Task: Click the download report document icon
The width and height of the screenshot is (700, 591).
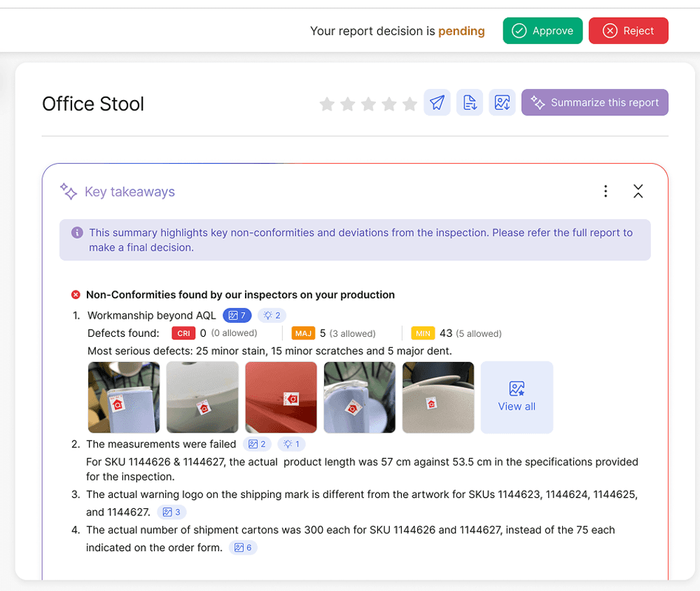Action: tap(470, 103)
